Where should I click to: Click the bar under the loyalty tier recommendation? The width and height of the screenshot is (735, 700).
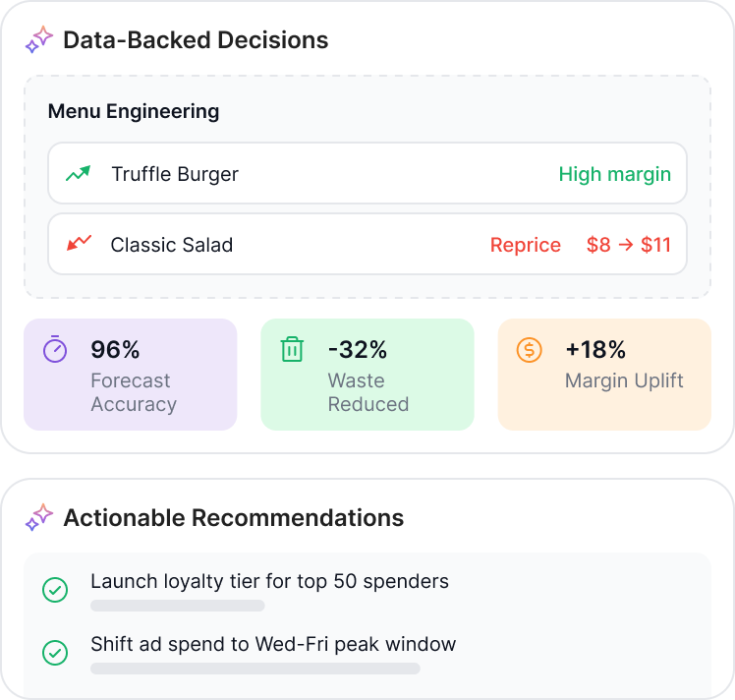coord(177,606)
